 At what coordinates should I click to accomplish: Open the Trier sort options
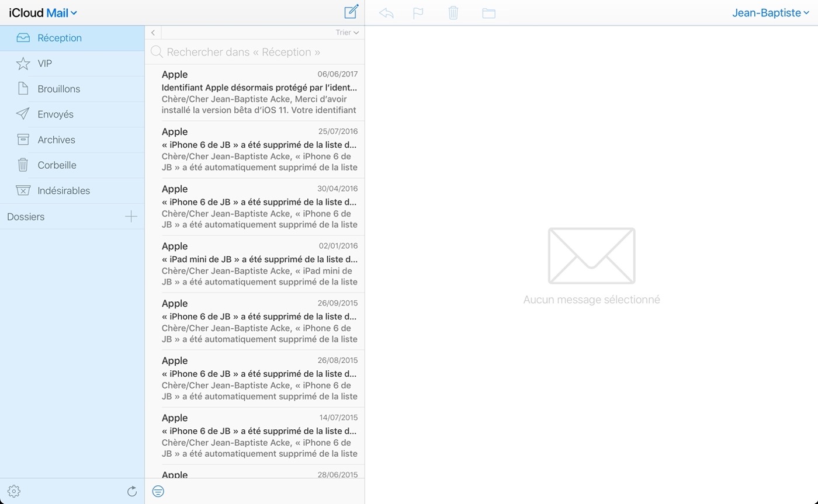coord(346,32)
